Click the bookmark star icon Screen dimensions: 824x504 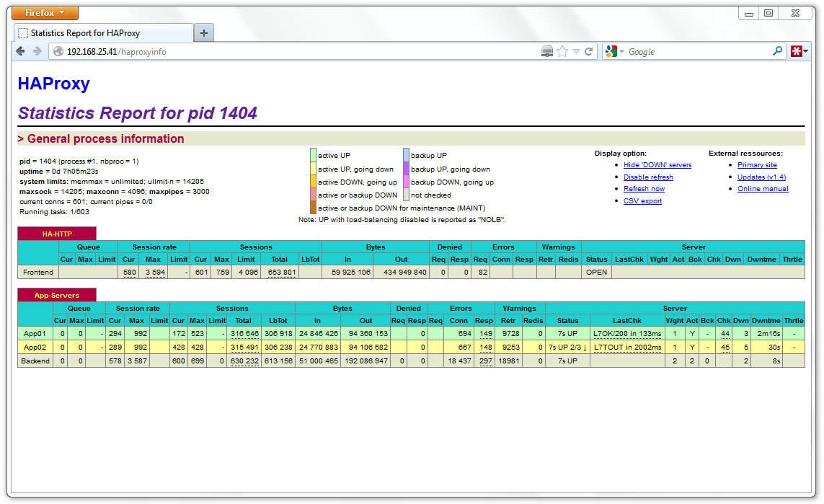562,51
